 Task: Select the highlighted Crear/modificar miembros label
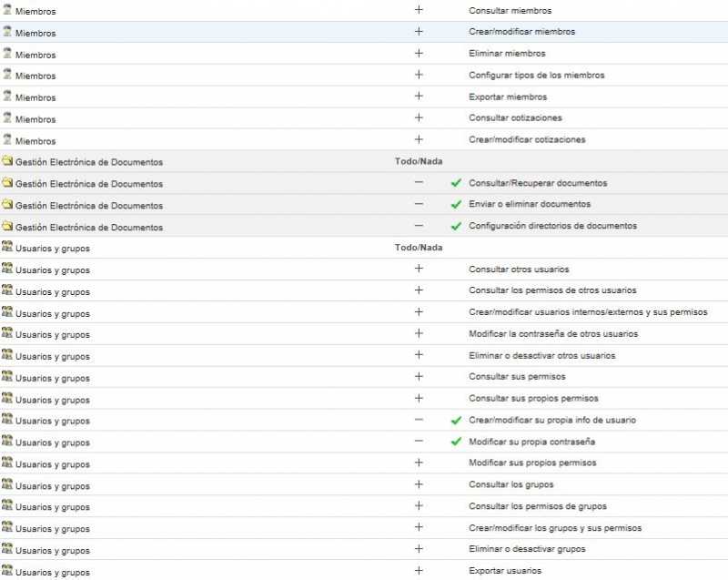click(521, 32)
